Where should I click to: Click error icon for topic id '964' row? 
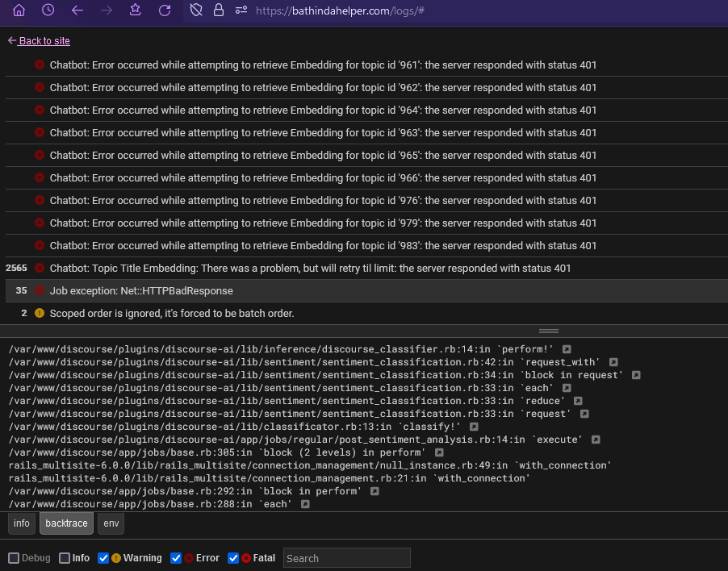pos(40,110)
